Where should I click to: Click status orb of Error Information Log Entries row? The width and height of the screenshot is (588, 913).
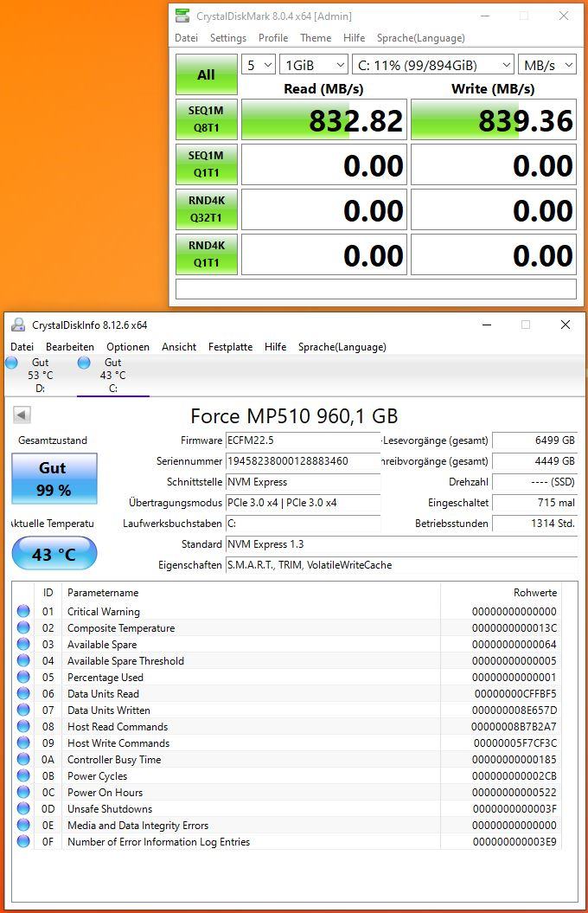(x=23, y=841)
